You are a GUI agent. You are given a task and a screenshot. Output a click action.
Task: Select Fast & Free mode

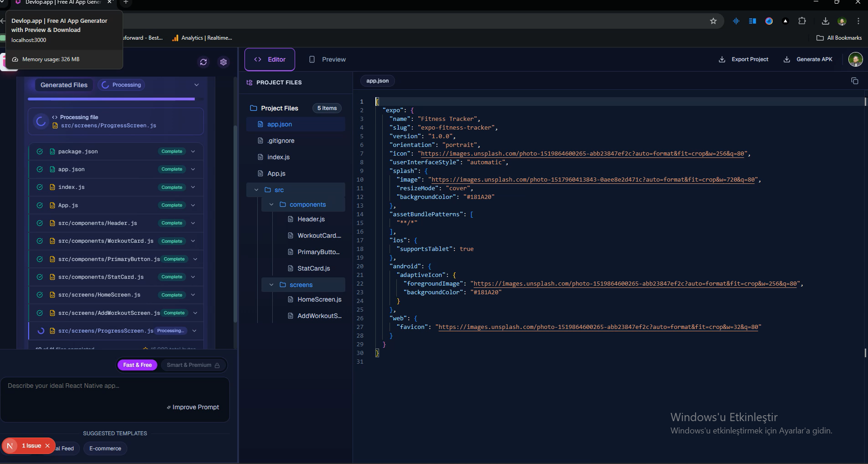click(137, 365)
